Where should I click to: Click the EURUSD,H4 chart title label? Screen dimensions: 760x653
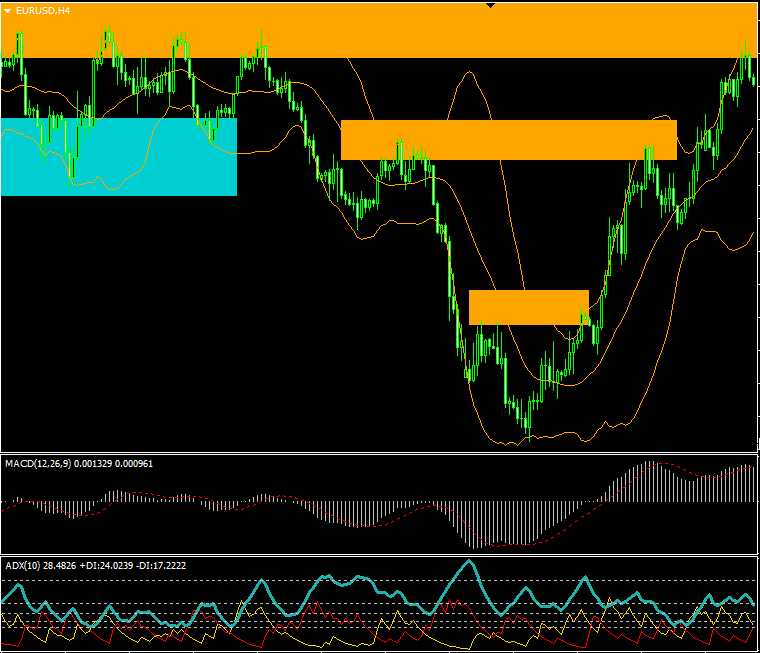43,10
